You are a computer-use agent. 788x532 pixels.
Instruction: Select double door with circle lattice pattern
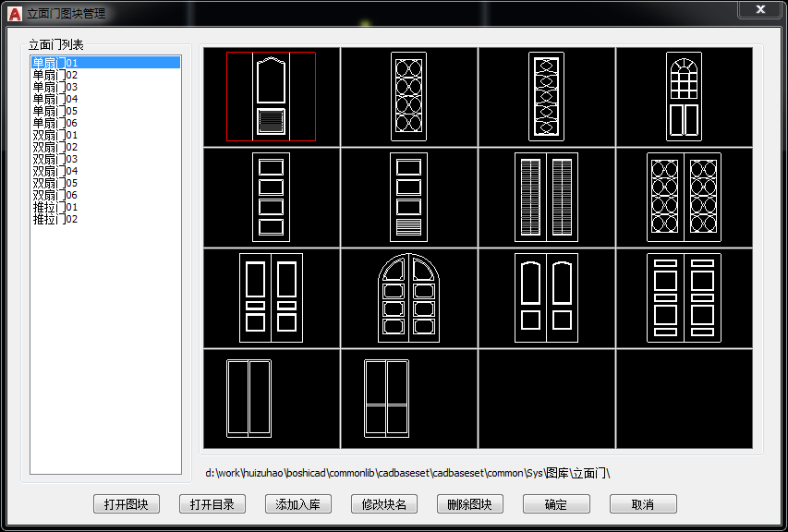point(685,198)
